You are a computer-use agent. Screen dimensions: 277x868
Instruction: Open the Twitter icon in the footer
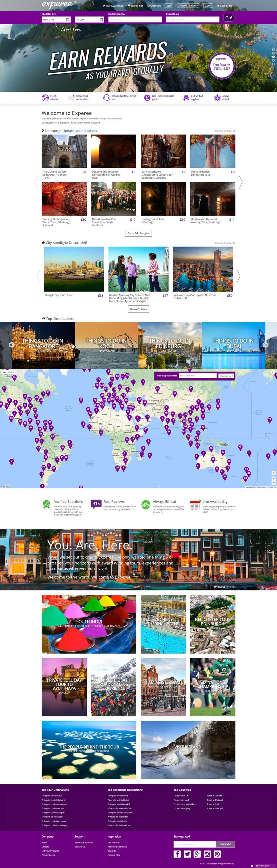point(187,854)
